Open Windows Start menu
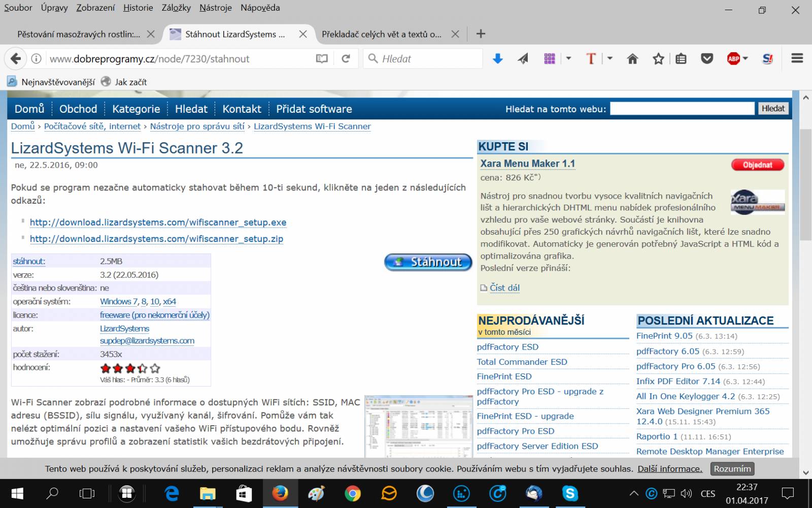The image size is (812, 508). [x=17, y=493]
